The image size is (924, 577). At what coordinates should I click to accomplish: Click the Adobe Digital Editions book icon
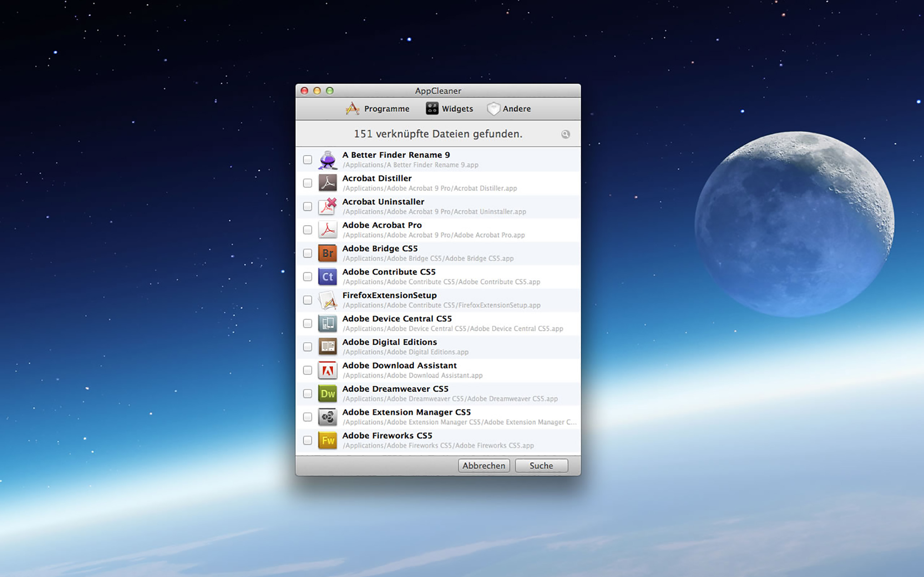click(327, 347)
